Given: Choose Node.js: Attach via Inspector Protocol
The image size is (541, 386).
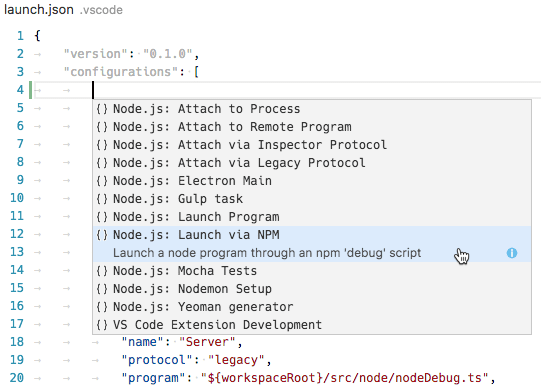Looking at the screenshot, I should (x=312, y=145).
